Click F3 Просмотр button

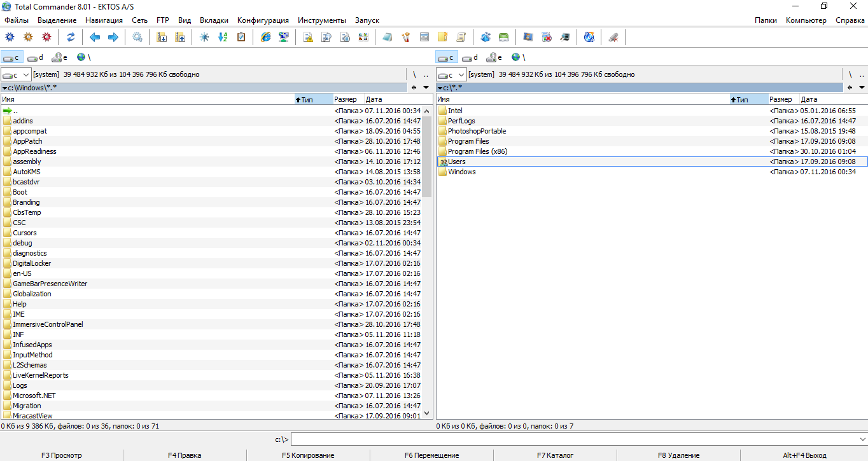(x=62, y=455)
